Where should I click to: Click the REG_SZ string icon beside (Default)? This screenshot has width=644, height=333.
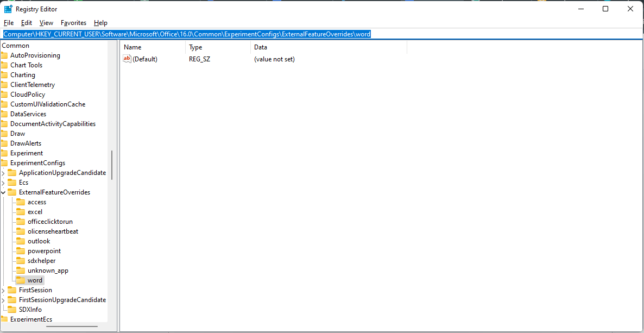(x=127, y=59)
